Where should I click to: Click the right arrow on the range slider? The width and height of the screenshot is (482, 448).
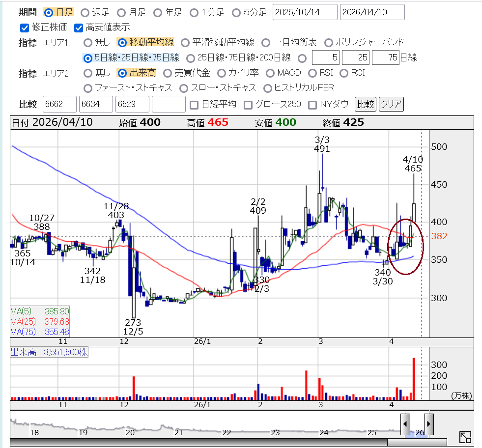[x=428, y=422]
